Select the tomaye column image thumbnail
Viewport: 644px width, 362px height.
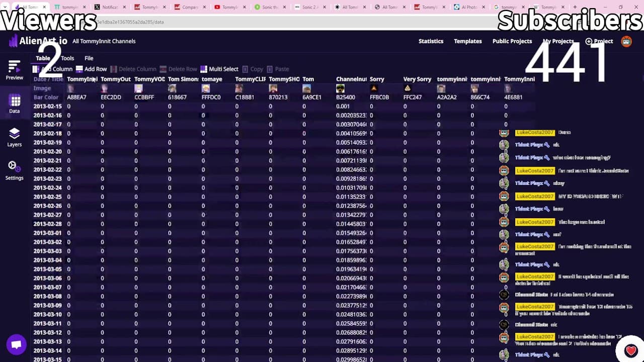tap(206, 88)
